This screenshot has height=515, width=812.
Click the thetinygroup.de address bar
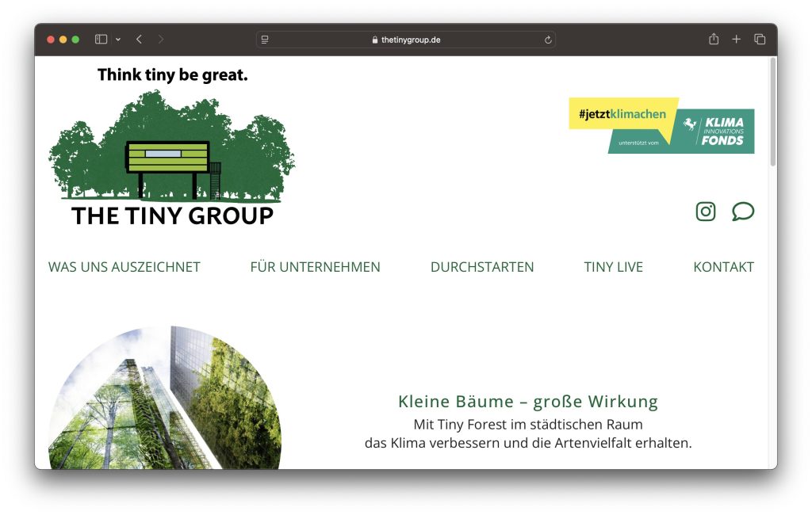406,40
